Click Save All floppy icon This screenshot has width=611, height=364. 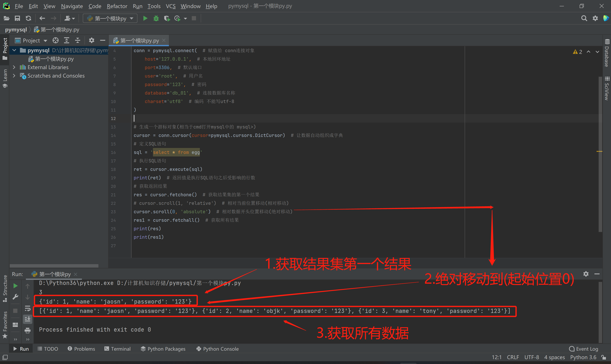[x=17, y=18]
